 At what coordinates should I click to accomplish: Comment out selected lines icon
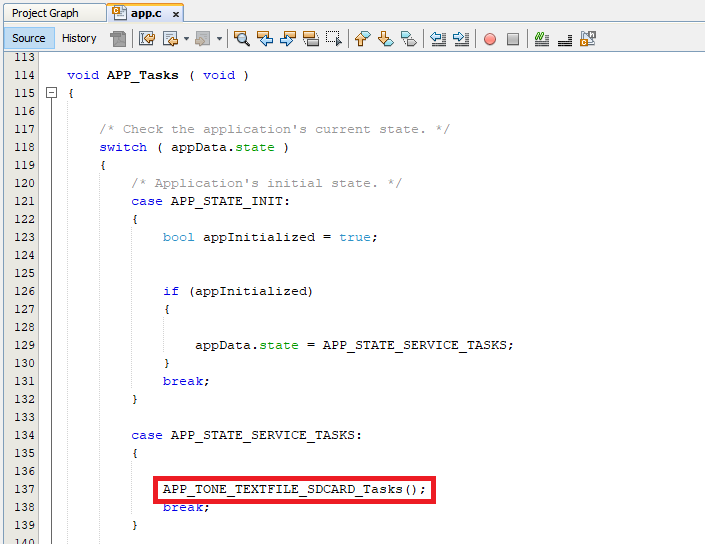click(x=541, y=39)
